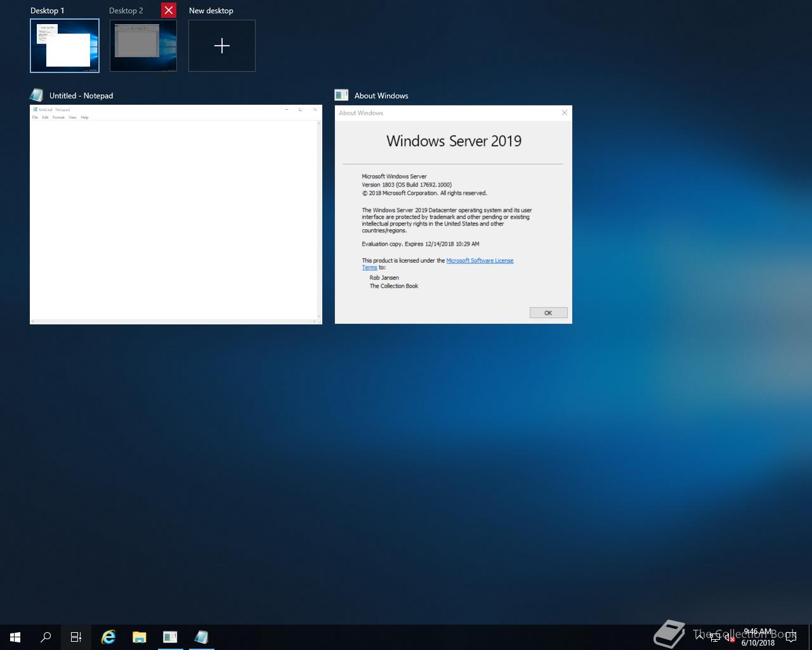Viewport: 812px width, 650px height.
Task: Switch to Desktop 1 thumbnail
Action: pyautogui.click(x=65, y=46)
